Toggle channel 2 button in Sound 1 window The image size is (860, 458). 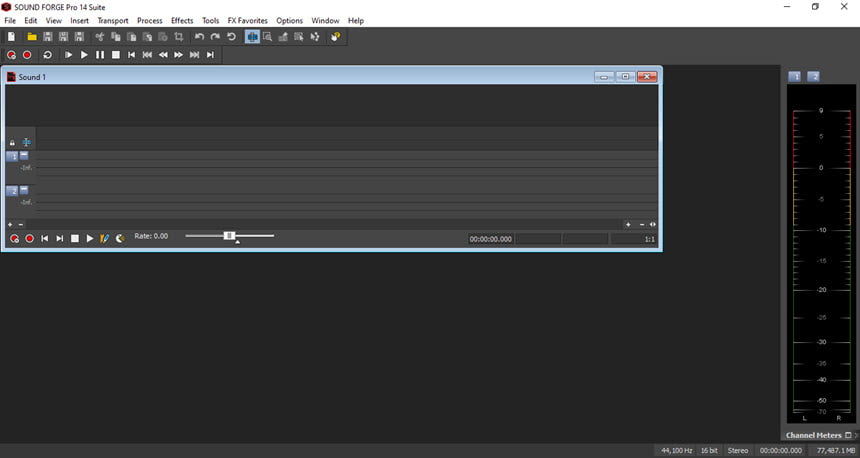tap(12, 191)
